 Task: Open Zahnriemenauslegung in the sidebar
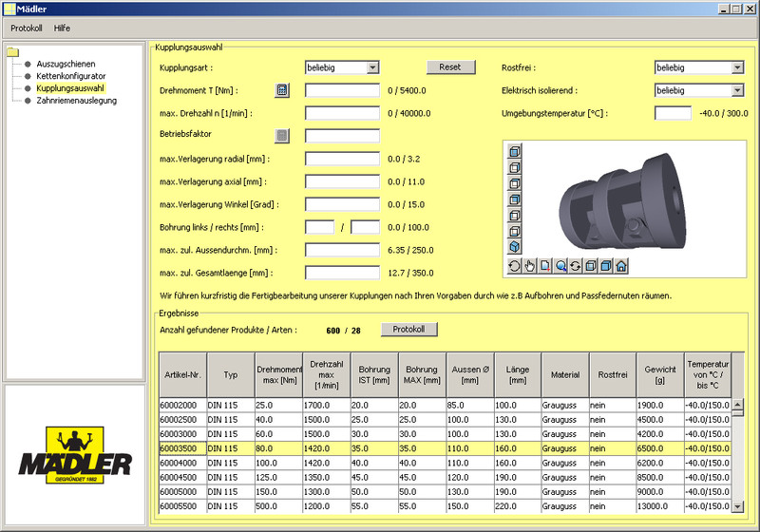point(77,100)
